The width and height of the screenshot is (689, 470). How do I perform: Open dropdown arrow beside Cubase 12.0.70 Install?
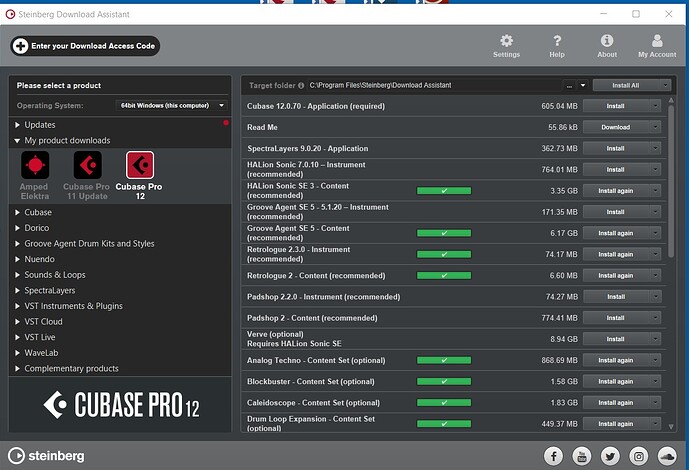tap(655, 106)
